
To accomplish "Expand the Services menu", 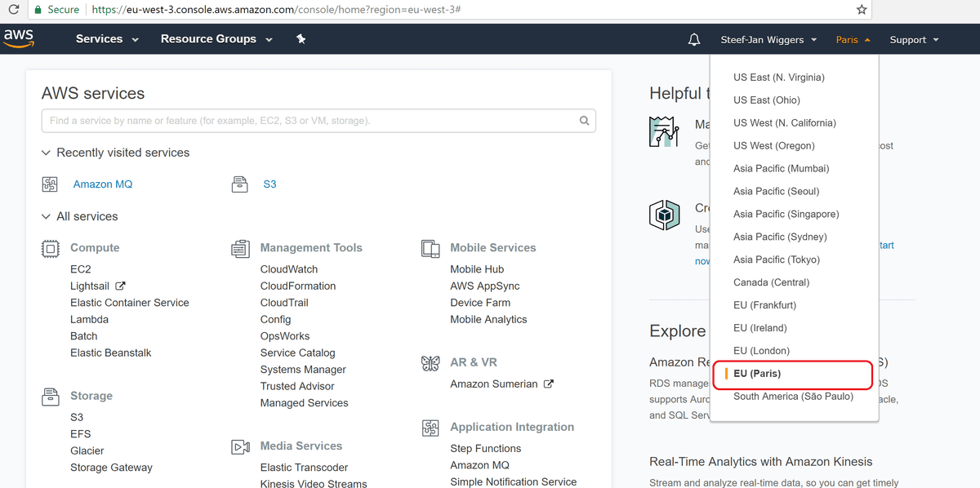I will click(x=107, y=39).
